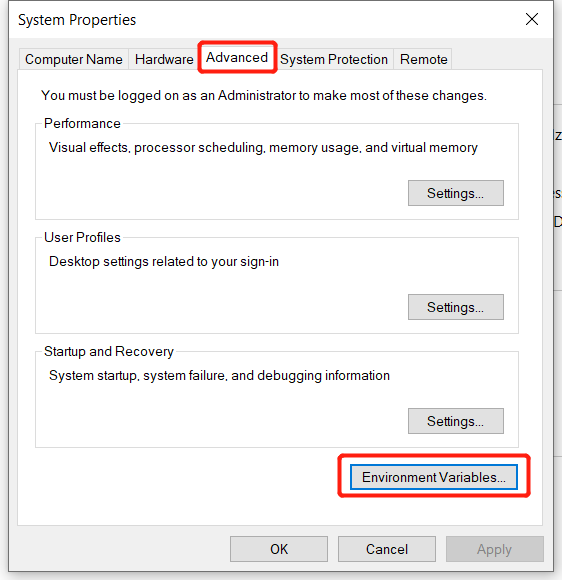Click the system startup debugging description text
The width and height of the screenshot is (562, 580).
point(219,375)
